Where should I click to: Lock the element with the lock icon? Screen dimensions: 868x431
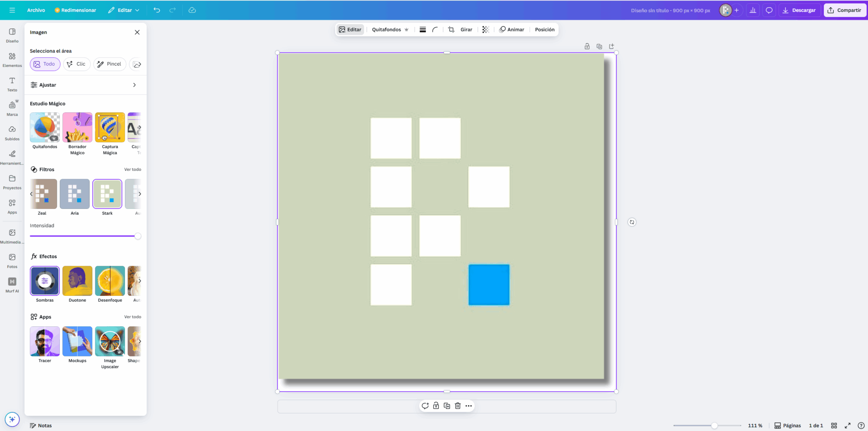pos(436,406)
